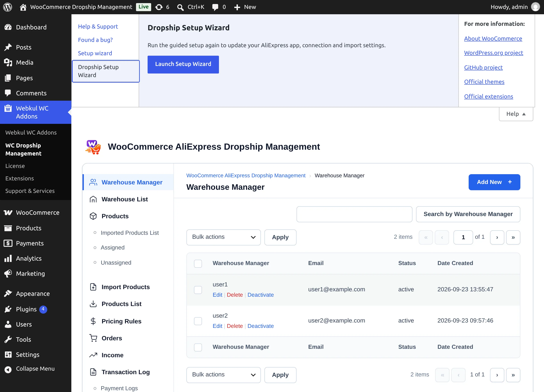The image size is (544, 392).
Task: Open the comments bubble icon in admin bar
Action: [215, 7]
